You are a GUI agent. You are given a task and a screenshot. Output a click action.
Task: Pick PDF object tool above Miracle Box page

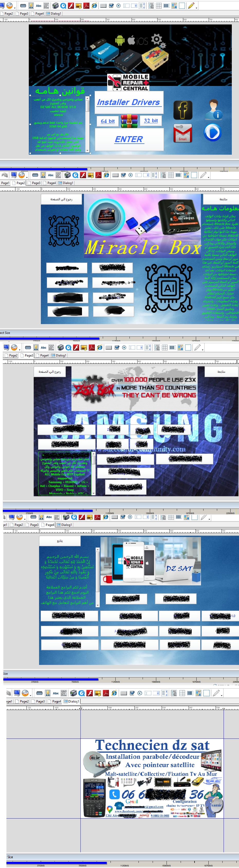pos(98,175)
